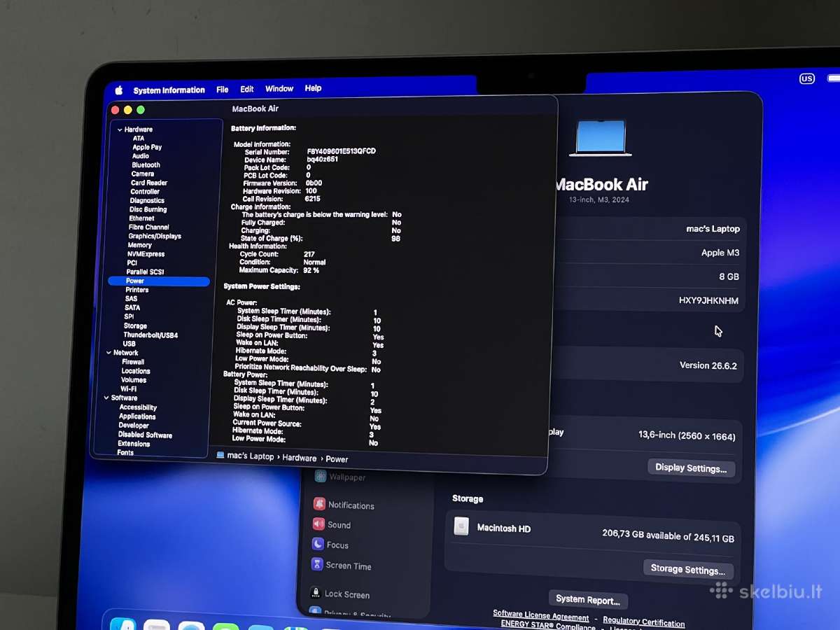
Task: Select Controller in the sidebar
Action: (145, 192)
